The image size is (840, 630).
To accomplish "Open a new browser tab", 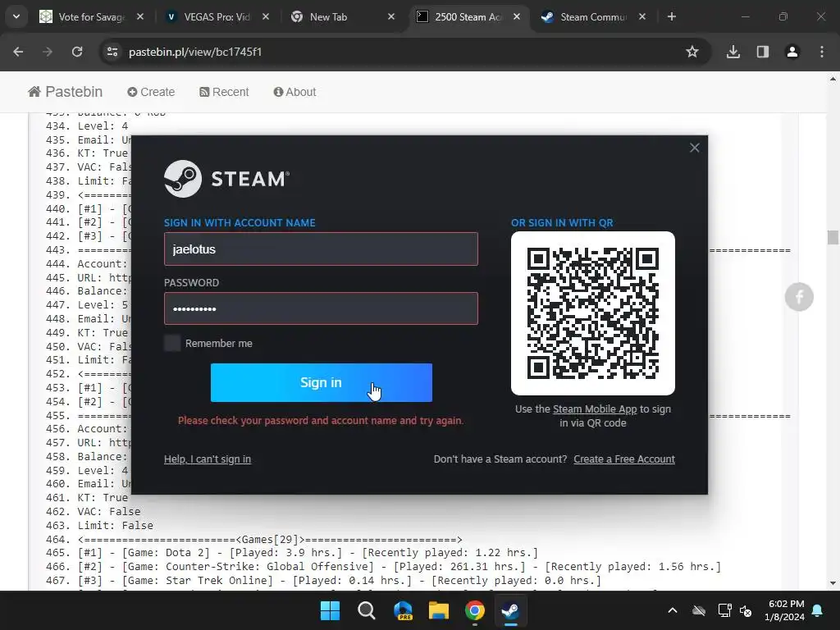I will pyautogui.click(x=672, y=16).
